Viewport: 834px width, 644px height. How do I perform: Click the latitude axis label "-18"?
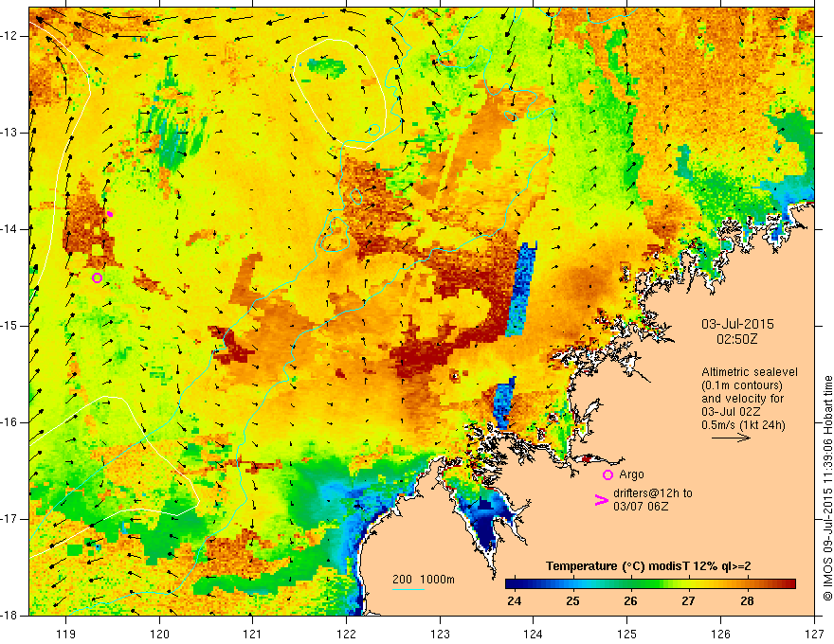click(x=9, y=616)
